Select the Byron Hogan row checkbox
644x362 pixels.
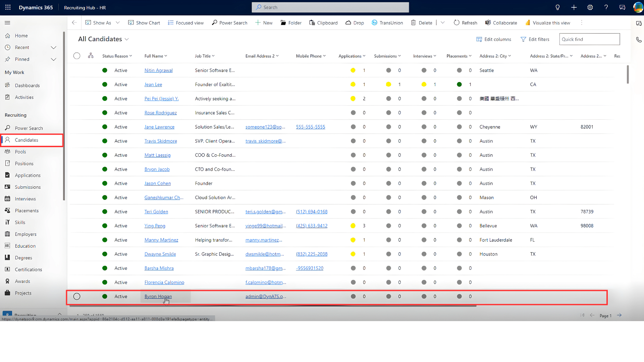point(77,296)
